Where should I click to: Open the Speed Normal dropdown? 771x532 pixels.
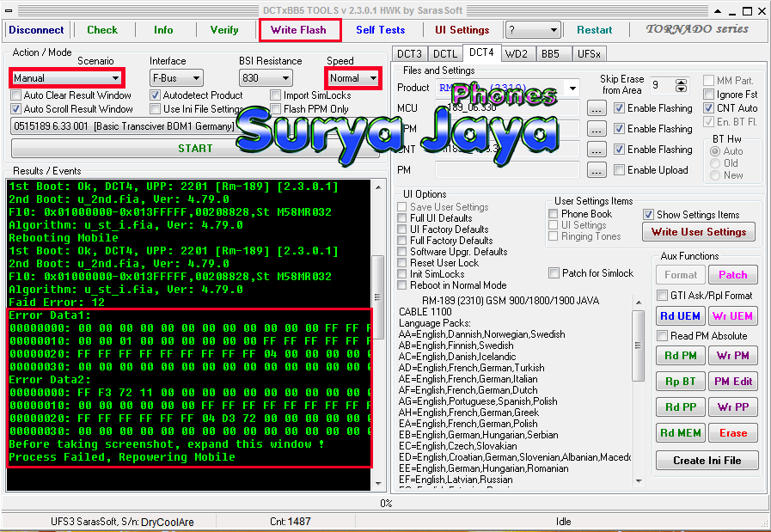coord(353,78)
